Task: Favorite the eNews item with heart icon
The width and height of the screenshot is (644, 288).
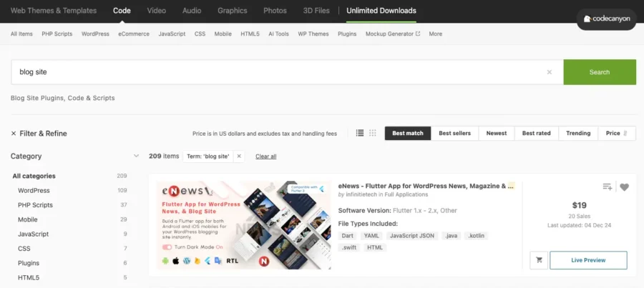Action: pyautogui.click(x=624, y=187)
